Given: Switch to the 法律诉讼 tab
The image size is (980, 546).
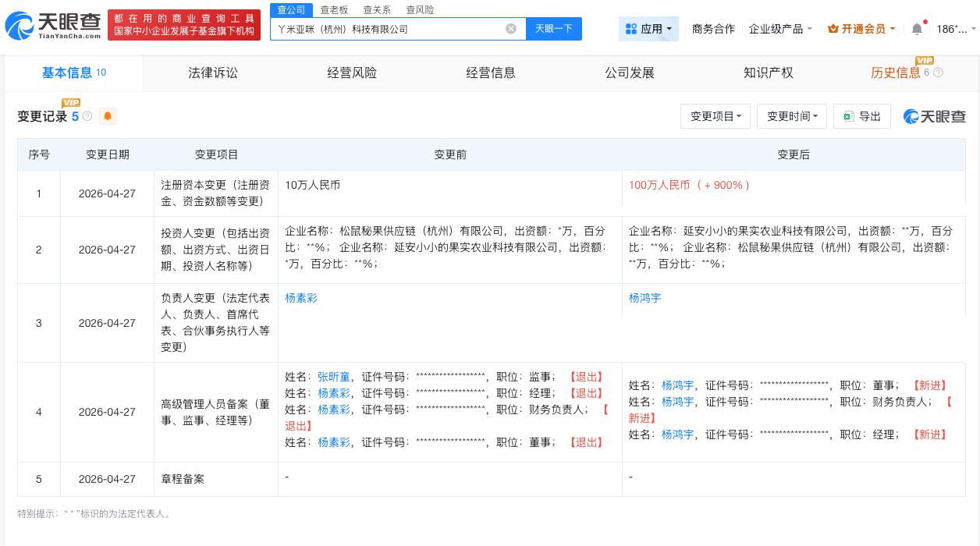Looking at the screenshot, I should click(212, 73).
